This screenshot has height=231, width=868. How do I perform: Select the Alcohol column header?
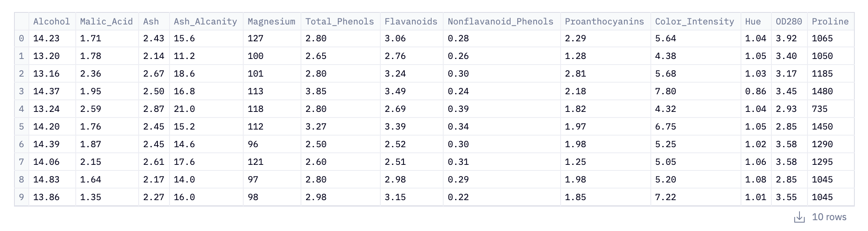52,22
